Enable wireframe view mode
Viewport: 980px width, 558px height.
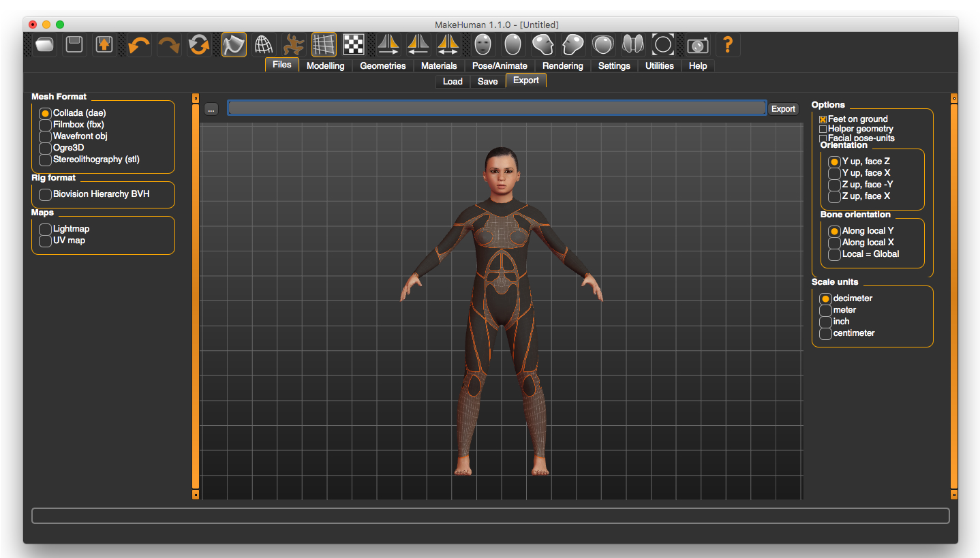pyautogui.click(x=264, y=44)
